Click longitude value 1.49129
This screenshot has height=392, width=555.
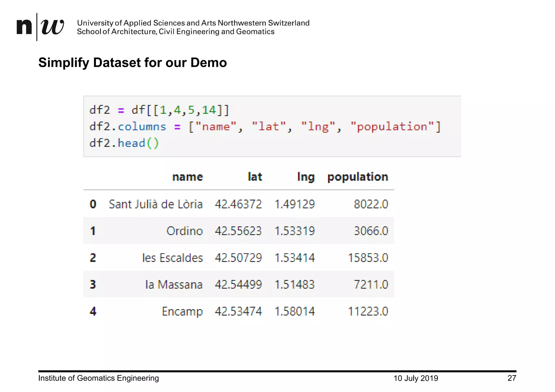[295, 204]
